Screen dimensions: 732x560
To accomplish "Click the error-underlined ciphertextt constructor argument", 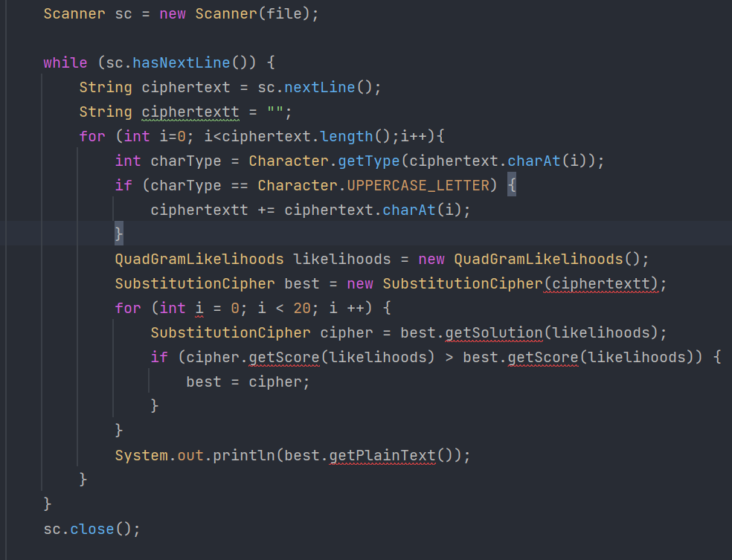I will point(601,284).
